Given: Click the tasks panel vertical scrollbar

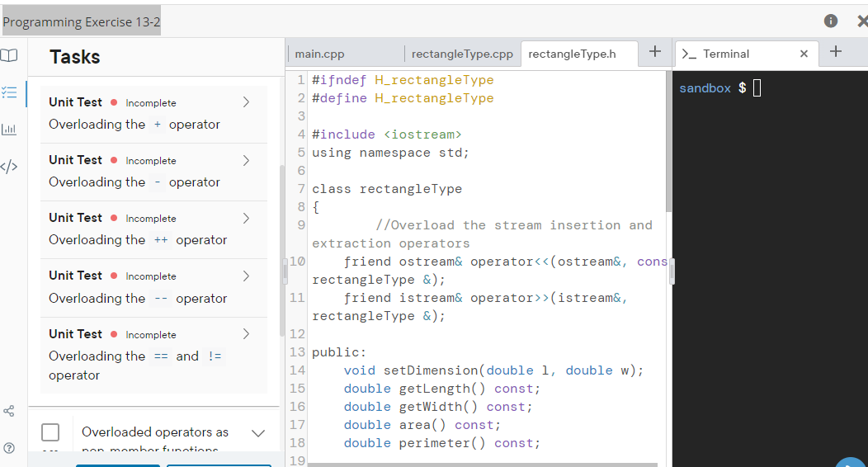Looking at the screenshot, I should 281,249.
